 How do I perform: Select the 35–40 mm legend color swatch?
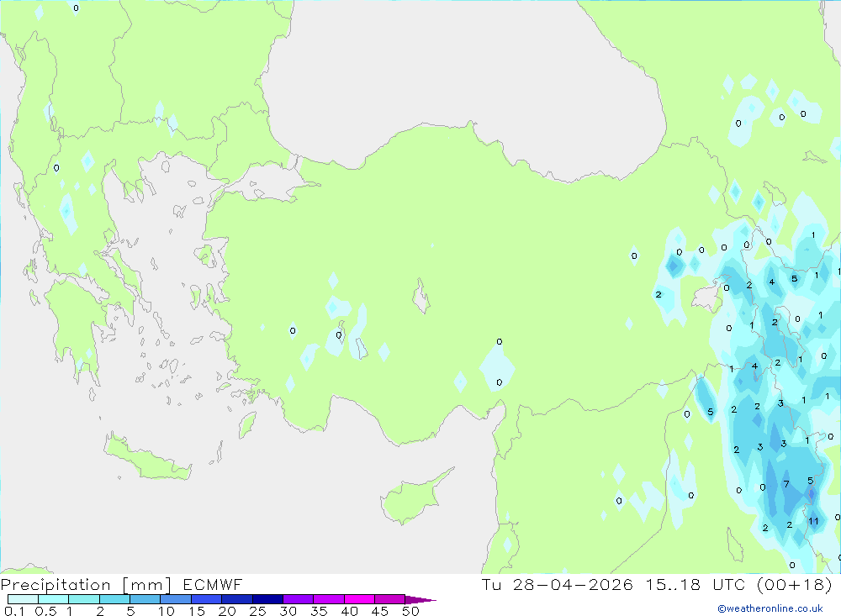pos(328,599)
